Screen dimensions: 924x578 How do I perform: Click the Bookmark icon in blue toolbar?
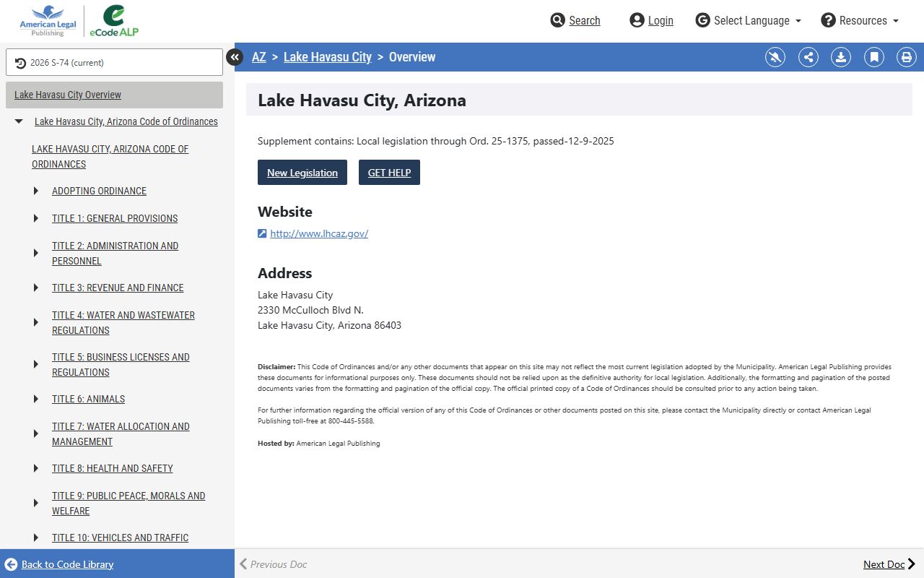[x=874, y=57]
